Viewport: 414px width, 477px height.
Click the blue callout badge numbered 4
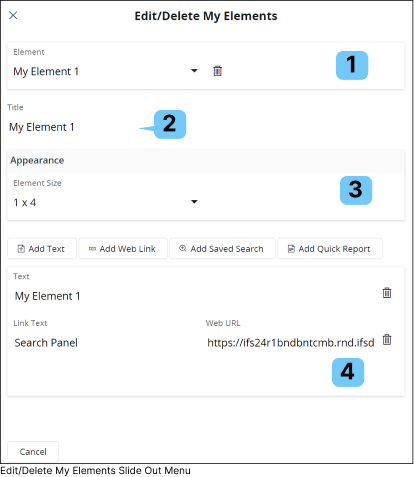pyautogui.click(x=348, y=372)
